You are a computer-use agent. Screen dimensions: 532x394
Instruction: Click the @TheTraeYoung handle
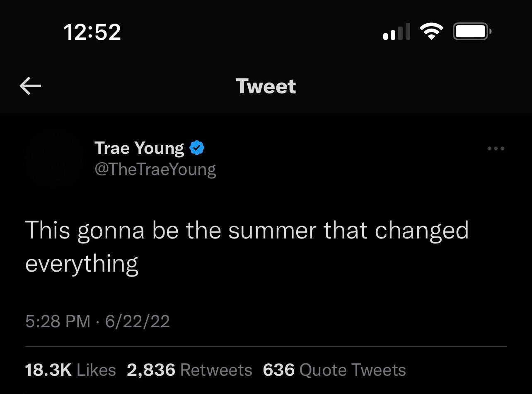click(x=155, y=169)
